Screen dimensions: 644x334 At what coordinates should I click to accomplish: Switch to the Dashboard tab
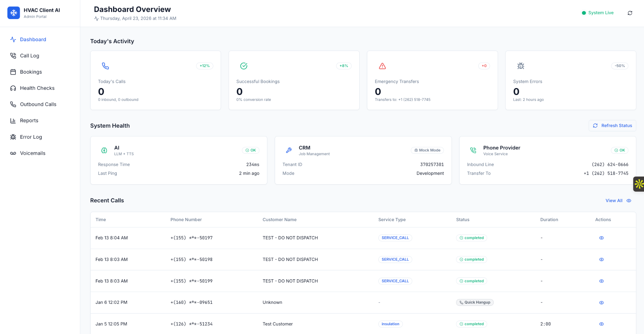point(33,39)
